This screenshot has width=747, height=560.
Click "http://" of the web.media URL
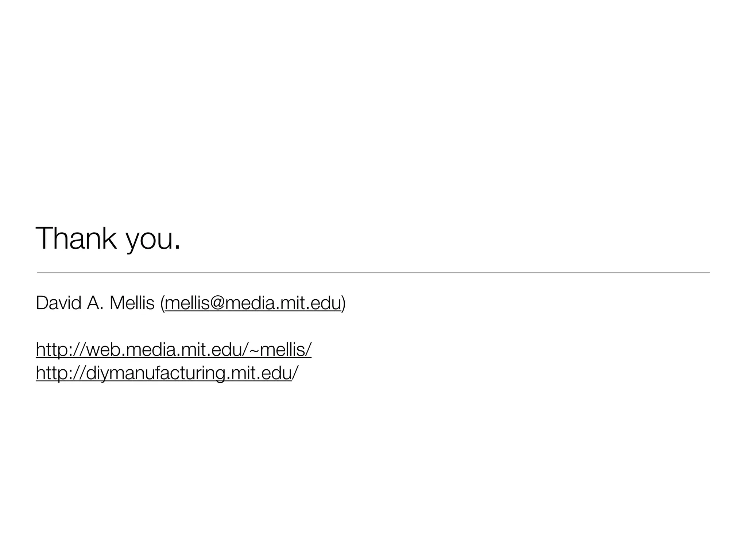(62, 350)
